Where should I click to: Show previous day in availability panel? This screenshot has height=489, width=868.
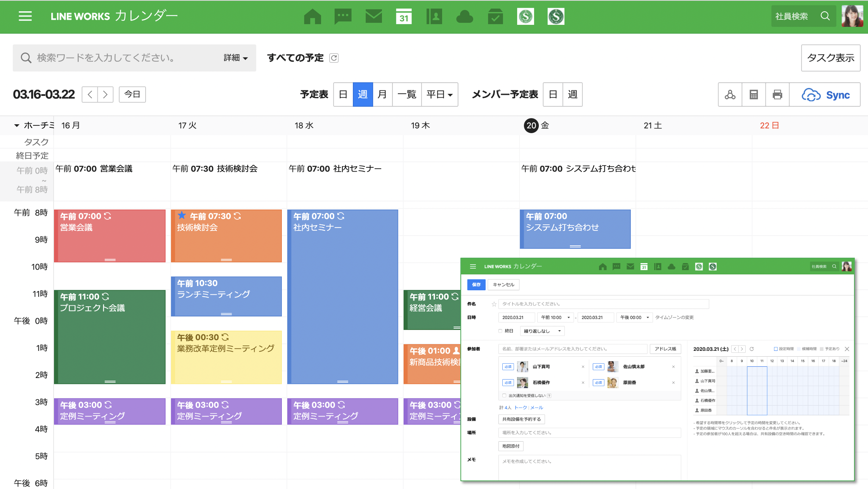point(735,349)
